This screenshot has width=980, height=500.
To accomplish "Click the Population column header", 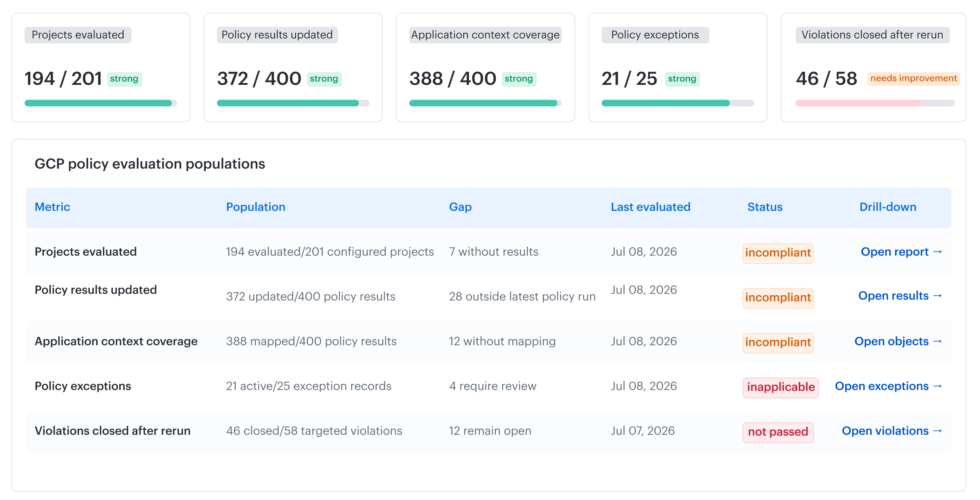I will click(256, 207).
